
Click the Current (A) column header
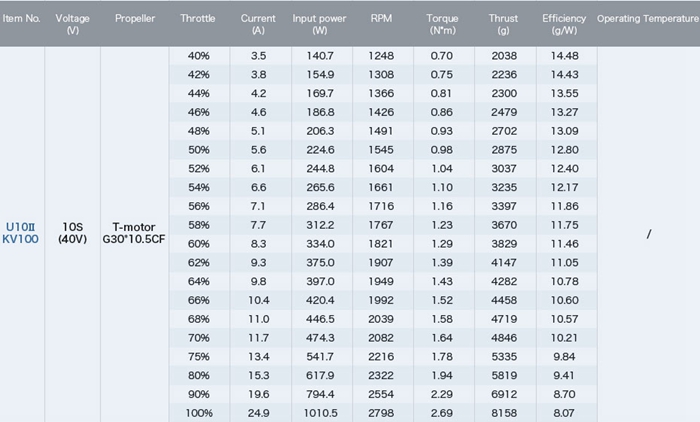258,24
